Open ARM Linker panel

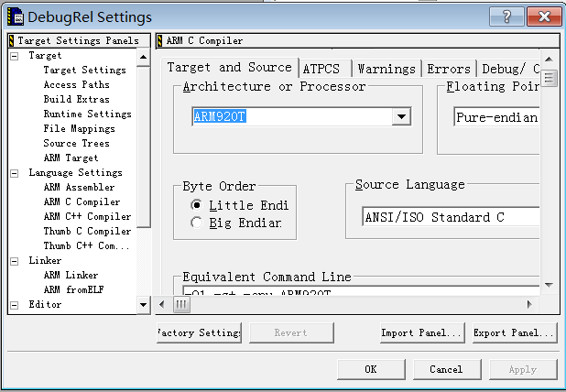pyautogui.click(x=71, y=275)
